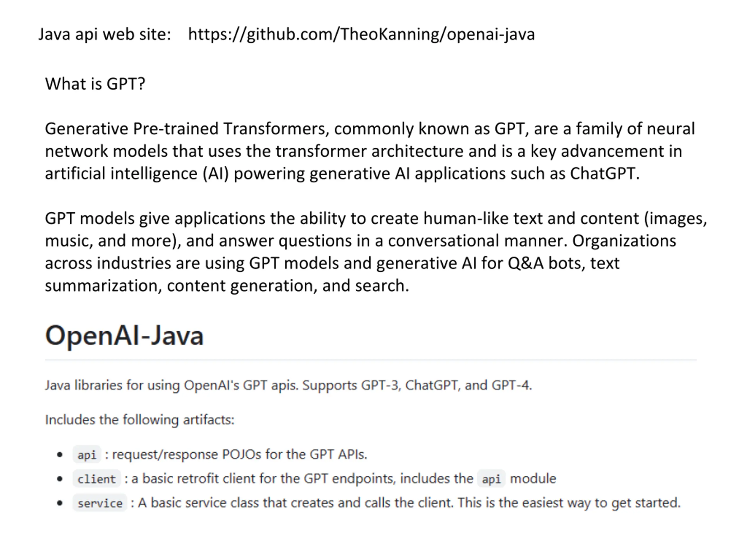
Task: Click the inline api tag before "module"
Action: (x=491, y=479)
